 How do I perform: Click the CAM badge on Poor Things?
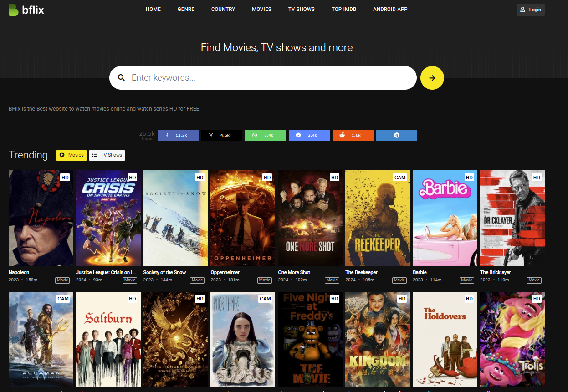point(265,299)
